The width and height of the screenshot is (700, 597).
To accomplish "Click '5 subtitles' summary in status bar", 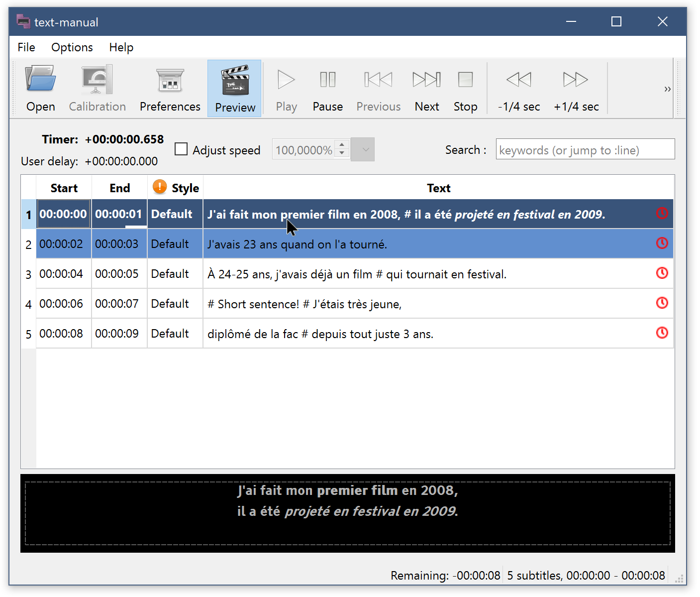I will 586,576.
